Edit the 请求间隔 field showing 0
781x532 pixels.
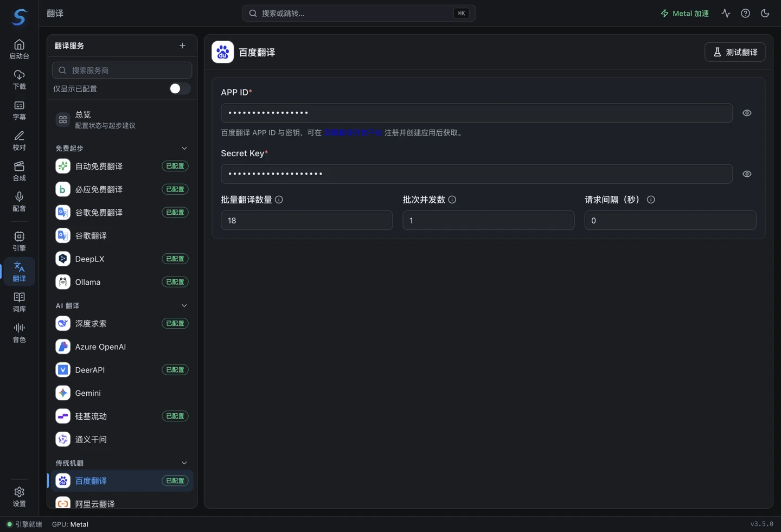(670, 220)
